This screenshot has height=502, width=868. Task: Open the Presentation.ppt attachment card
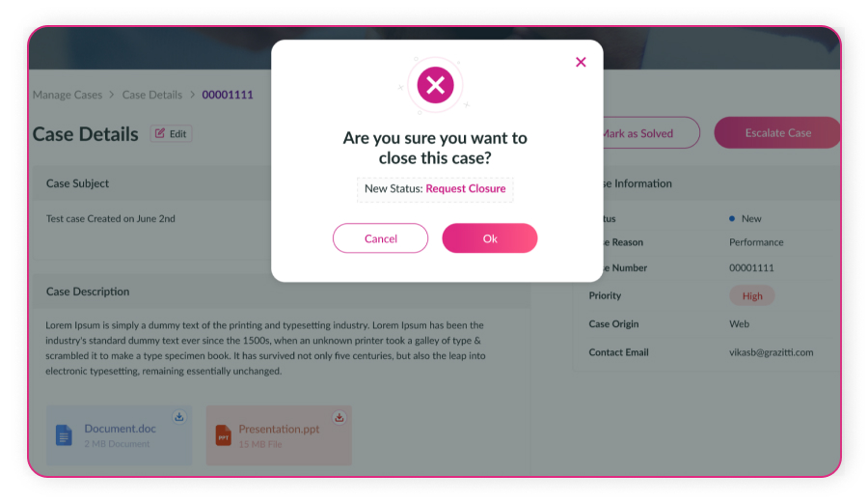coord(280,435)
